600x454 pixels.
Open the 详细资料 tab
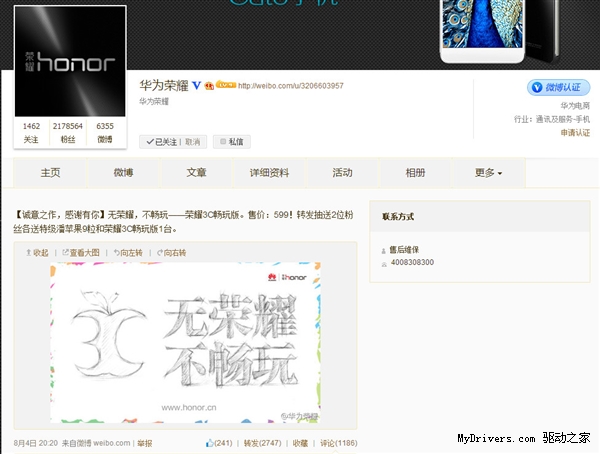click(x=269, y=173)
